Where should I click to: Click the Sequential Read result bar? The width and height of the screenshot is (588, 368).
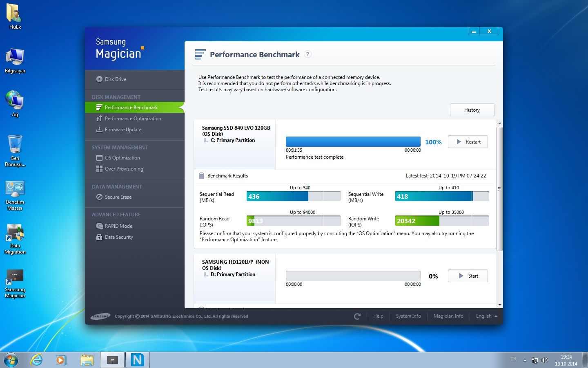[294, 196]
